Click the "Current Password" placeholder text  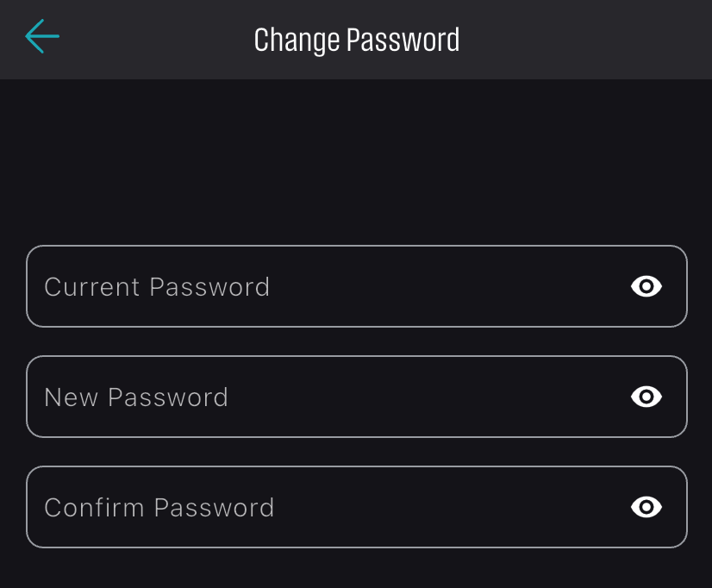(157, 287)
